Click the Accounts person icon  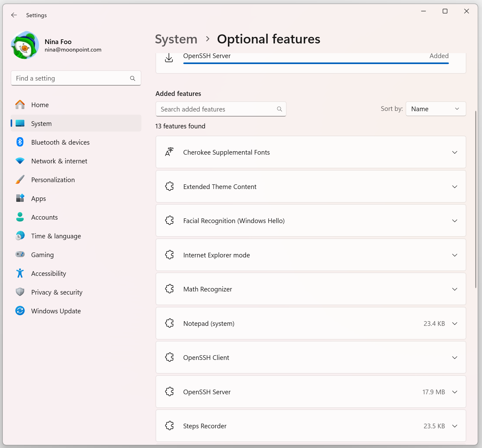click(20, 217)
